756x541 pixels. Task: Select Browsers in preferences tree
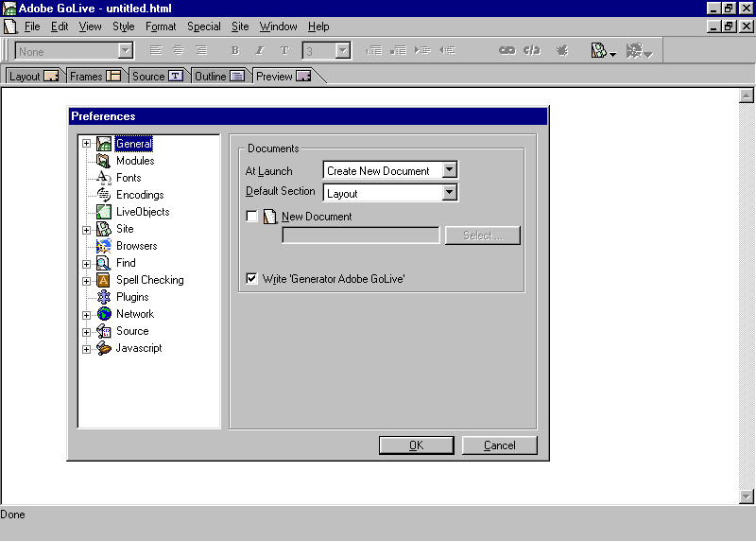(x=136, y=246)
